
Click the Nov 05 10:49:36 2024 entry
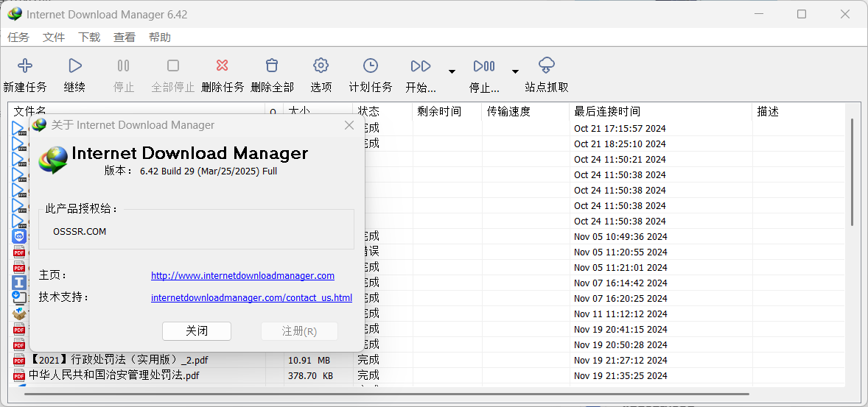[x=620, y=237]
